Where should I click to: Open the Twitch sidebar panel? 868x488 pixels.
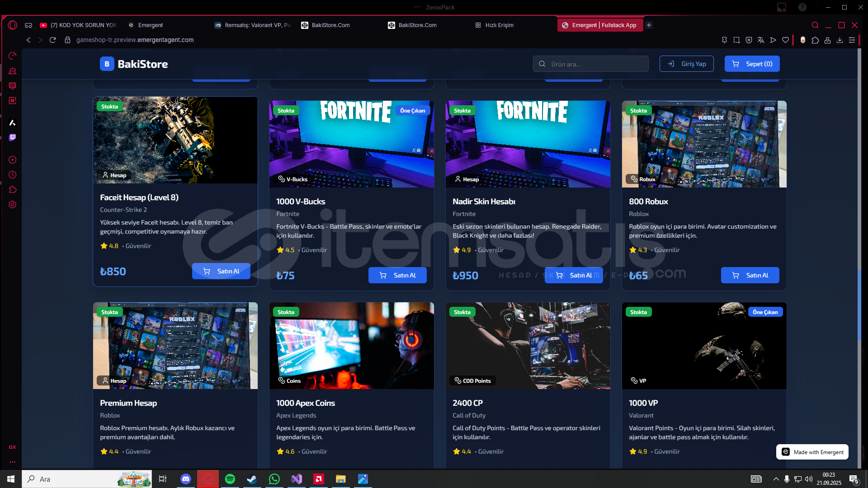point(12,137)
